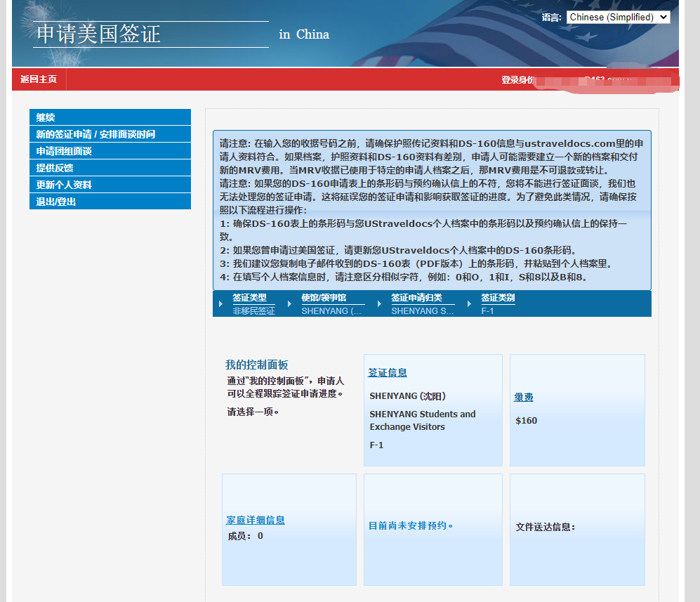Open the language dropdown showing Chinese (Simplified)
The height and width of the screenshot is (602, 700).
[x=618, y=17]
